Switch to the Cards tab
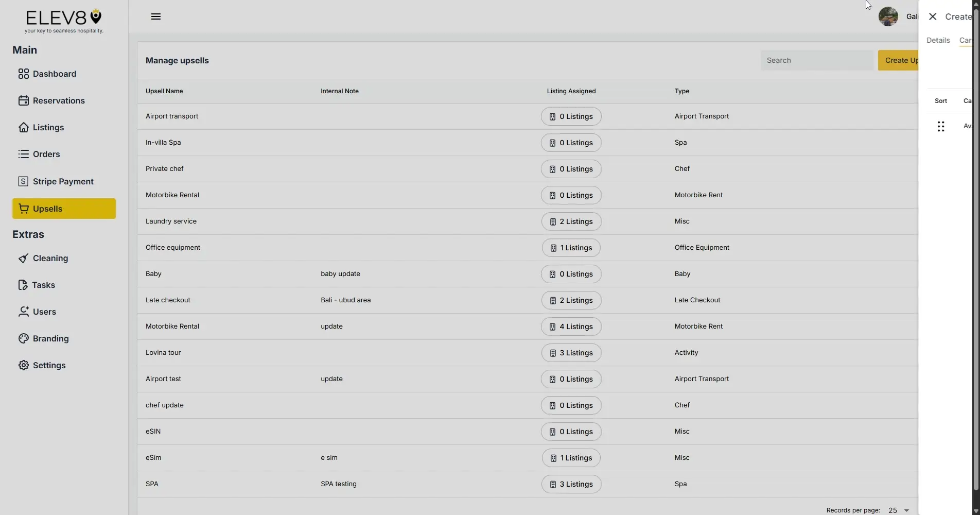Image resolution: width=980 pixels, height=515 pixels. coord(967,40)
